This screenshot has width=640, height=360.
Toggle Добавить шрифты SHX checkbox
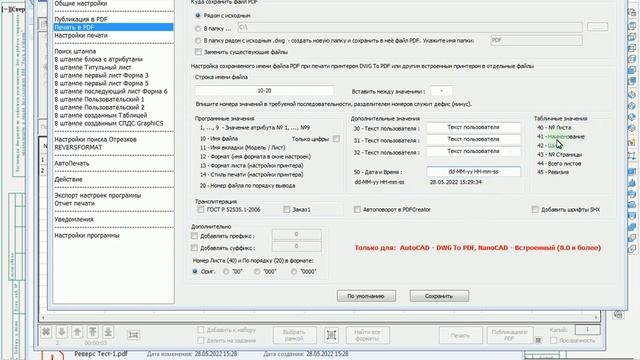coord(535,209)
